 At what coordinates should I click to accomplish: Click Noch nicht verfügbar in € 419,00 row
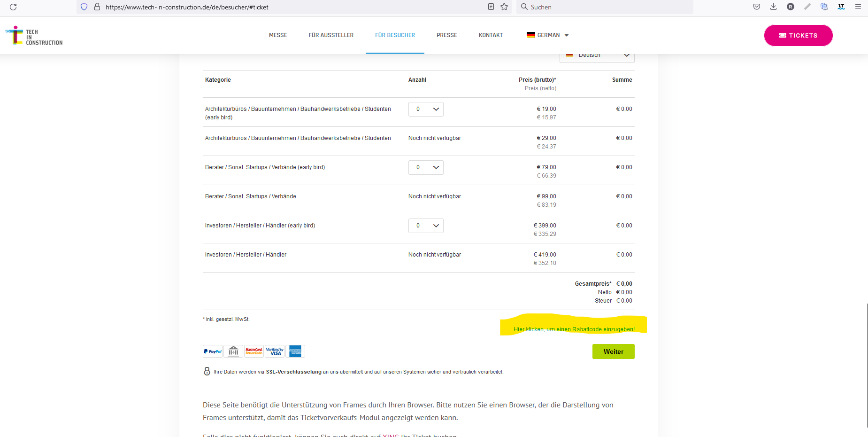pos(435,255)
